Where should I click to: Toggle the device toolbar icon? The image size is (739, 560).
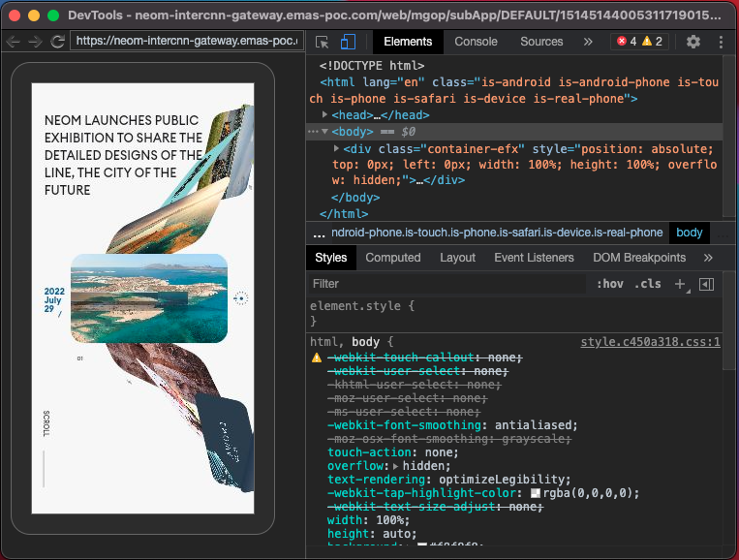click(x=348, y=42)
